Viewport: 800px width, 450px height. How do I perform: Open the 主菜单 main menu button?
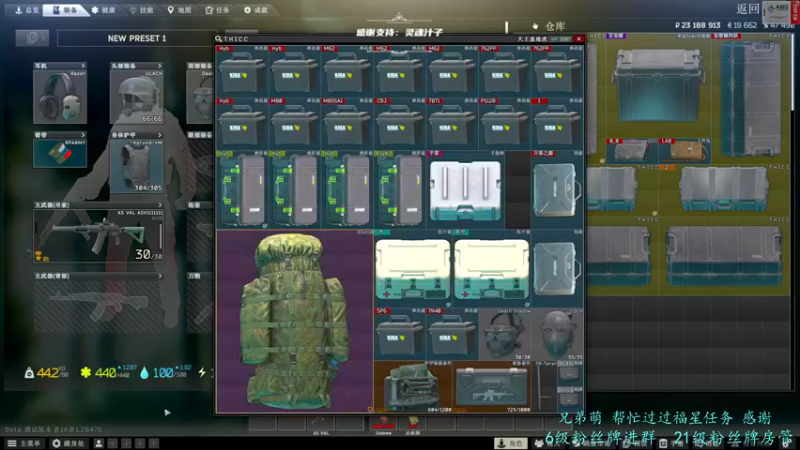coord(24,443)
